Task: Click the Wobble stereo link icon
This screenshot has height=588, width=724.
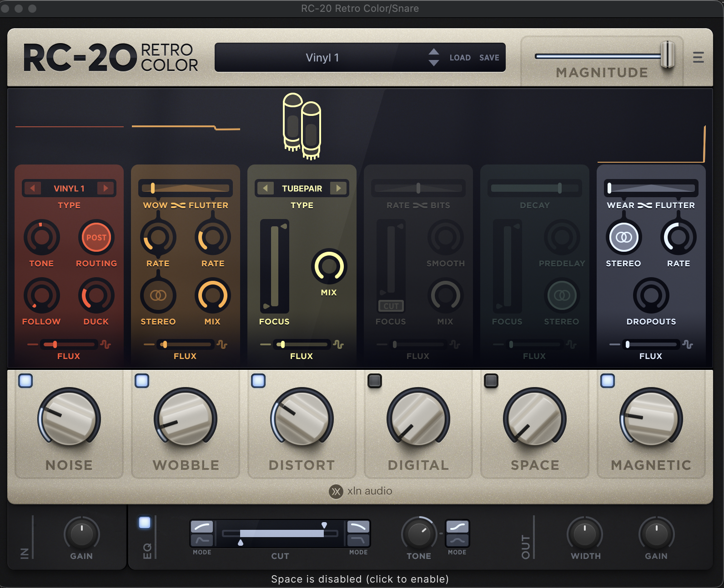Action: click(158, 296)
